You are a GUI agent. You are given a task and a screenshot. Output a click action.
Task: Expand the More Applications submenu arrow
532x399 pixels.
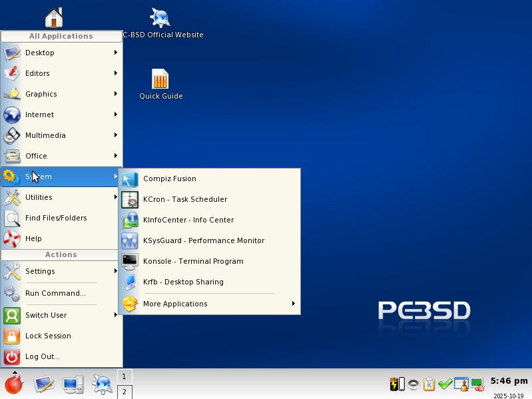click(294, 304)
